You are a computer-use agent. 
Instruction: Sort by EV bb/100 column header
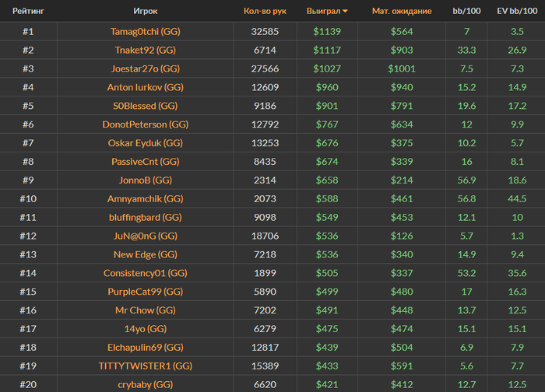click(517, 12)
